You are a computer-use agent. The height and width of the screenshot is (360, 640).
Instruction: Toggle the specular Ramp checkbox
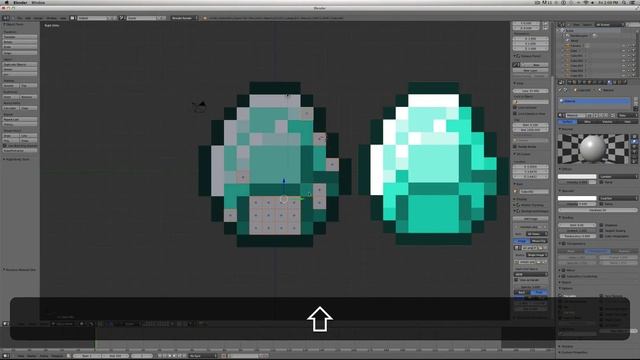tap(601, 204)
